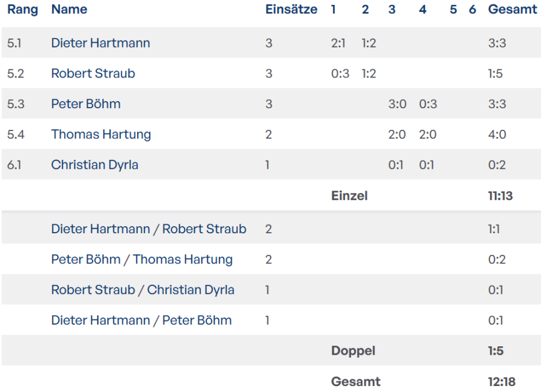541x392 pixels.
Task: Open the Christian Dyrla player link
Action: (x=94, y=165)
